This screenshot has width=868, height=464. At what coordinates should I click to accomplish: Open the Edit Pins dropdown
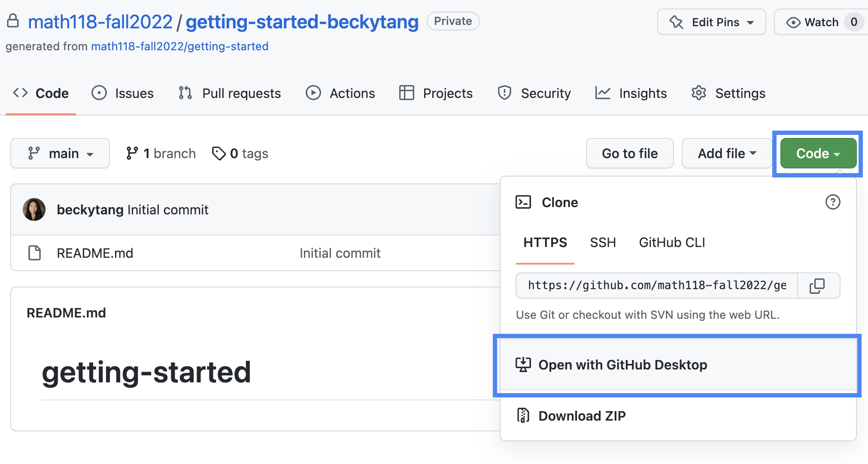point(711,22)
